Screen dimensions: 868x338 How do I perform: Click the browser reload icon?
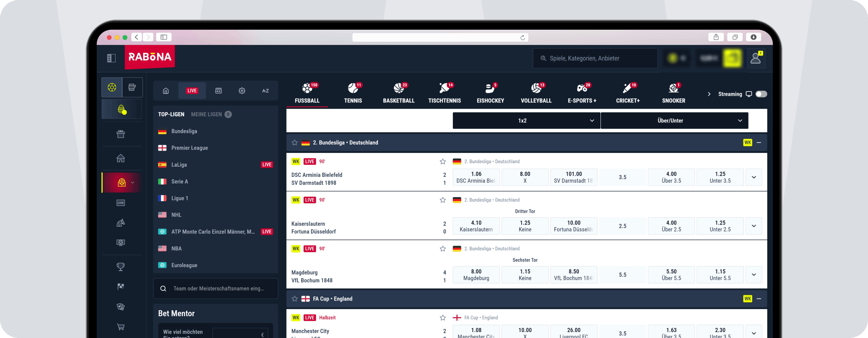[523, 38]
